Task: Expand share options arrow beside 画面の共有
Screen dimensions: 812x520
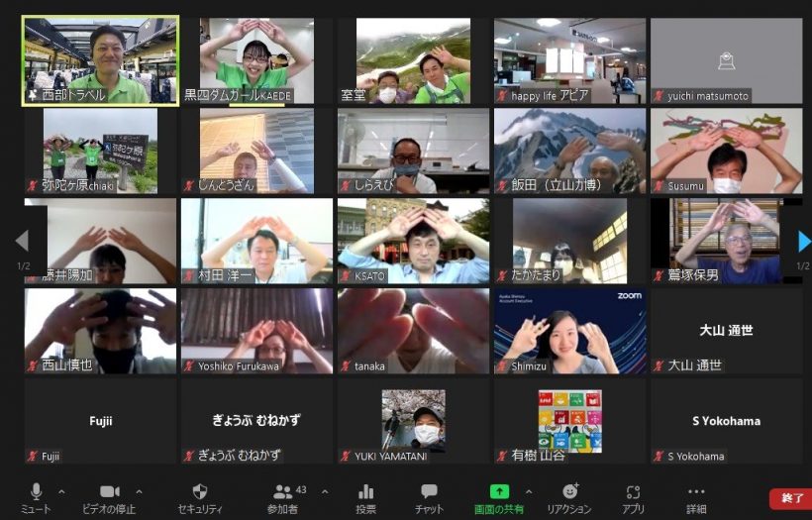Action: tap(528, 491)
